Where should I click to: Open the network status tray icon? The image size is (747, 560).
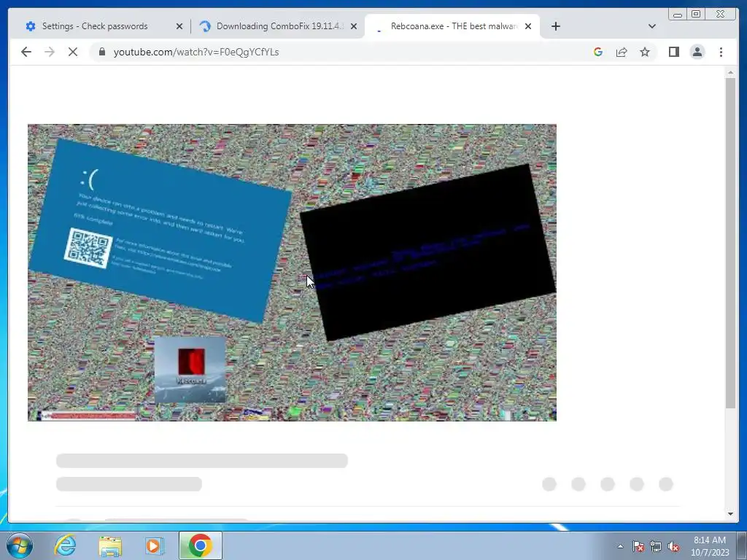pyautogui.click(x=656, y=546)
